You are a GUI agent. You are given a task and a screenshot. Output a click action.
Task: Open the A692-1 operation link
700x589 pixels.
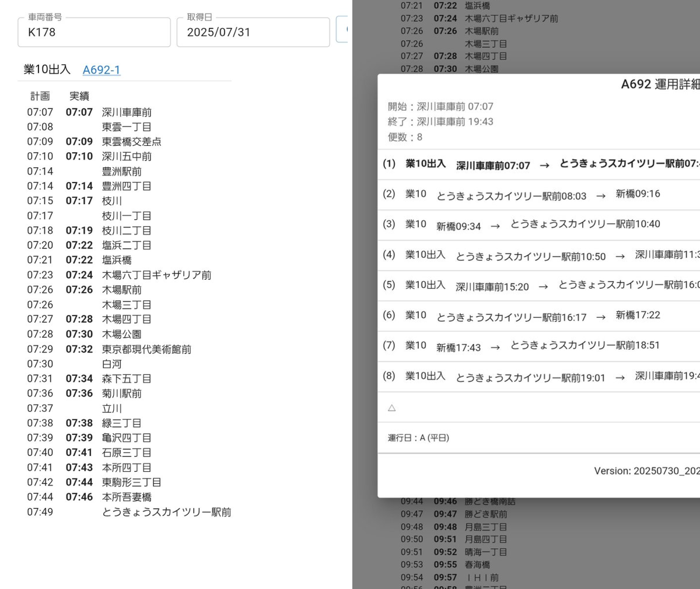[101, 70]
